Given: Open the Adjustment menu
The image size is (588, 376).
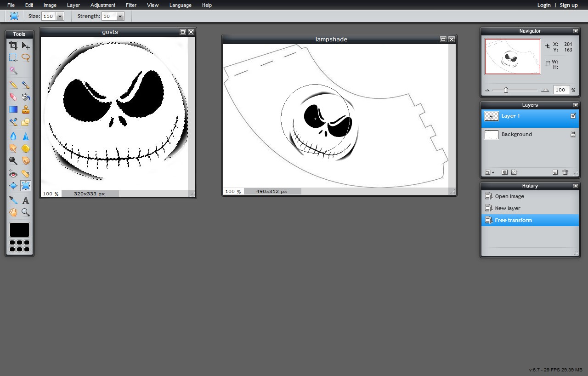Looking at the screenshot, I should point(103,5).
